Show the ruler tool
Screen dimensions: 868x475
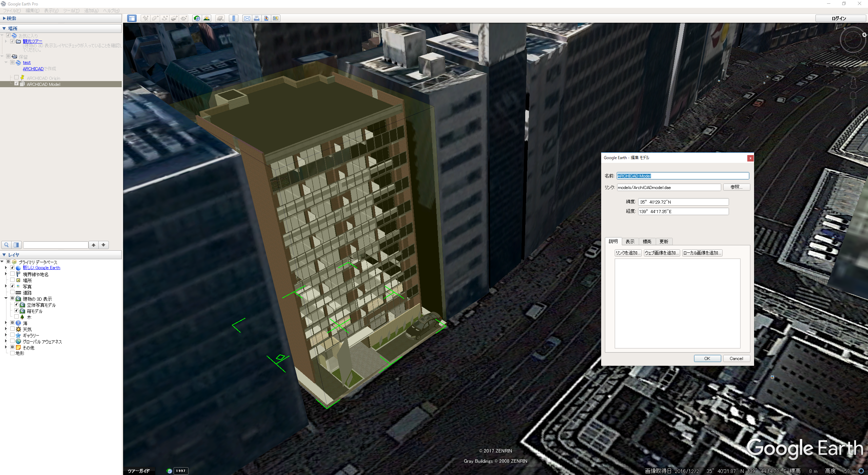(234, 18)
